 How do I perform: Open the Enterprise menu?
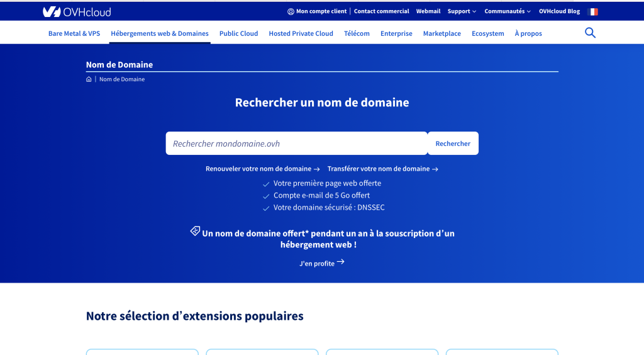click(x=396, y=34)
